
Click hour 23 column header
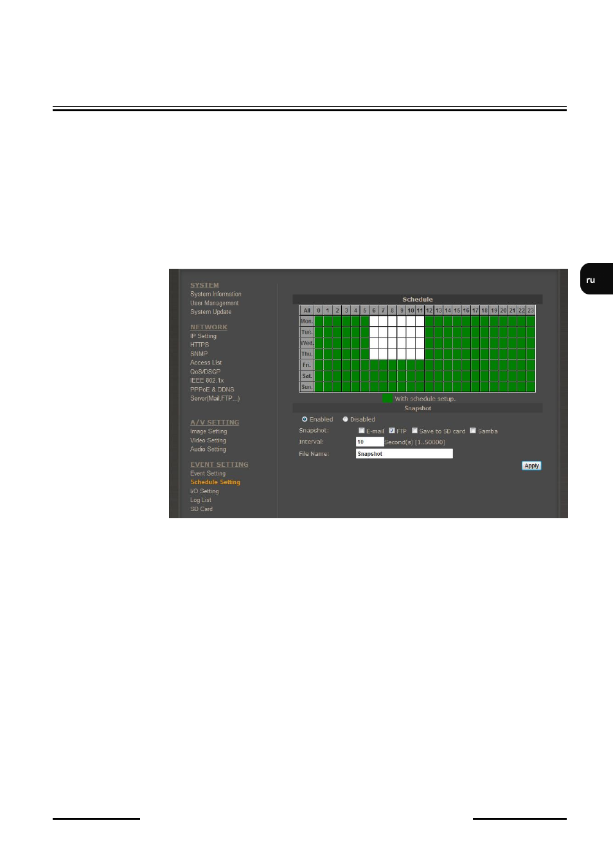[531, 310]
